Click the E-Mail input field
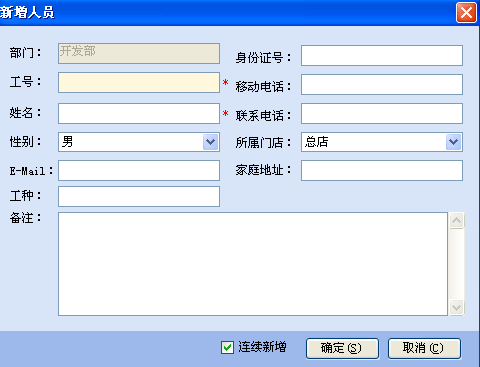This screenshot has height=367, width=480. (x=139, y=170)
